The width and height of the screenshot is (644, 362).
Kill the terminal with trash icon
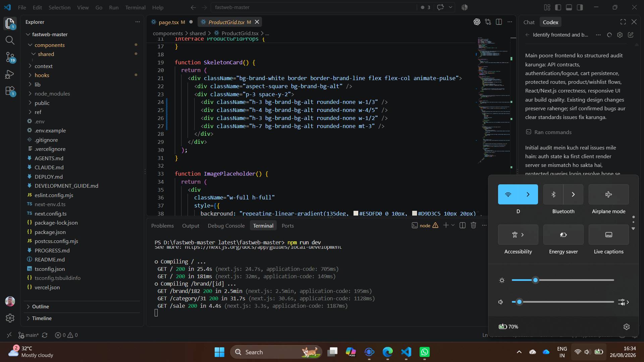(x=473, y=226)
